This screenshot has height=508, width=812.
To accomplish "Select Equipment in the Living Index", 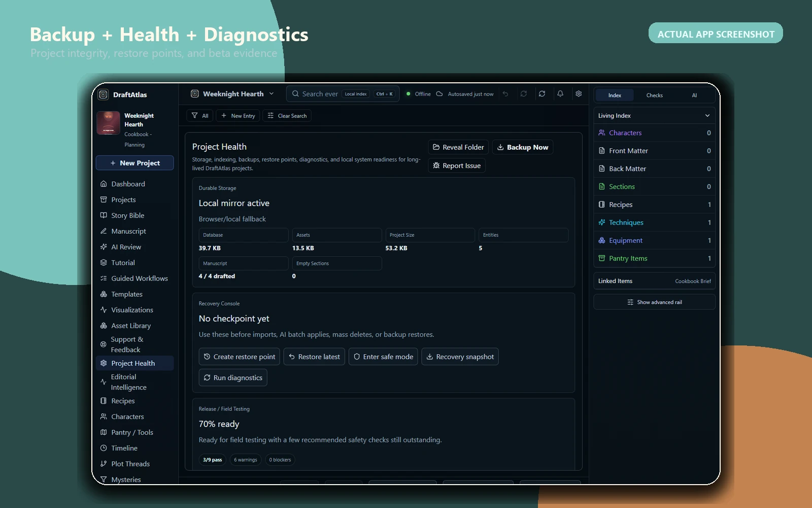I will coord(654,240).
